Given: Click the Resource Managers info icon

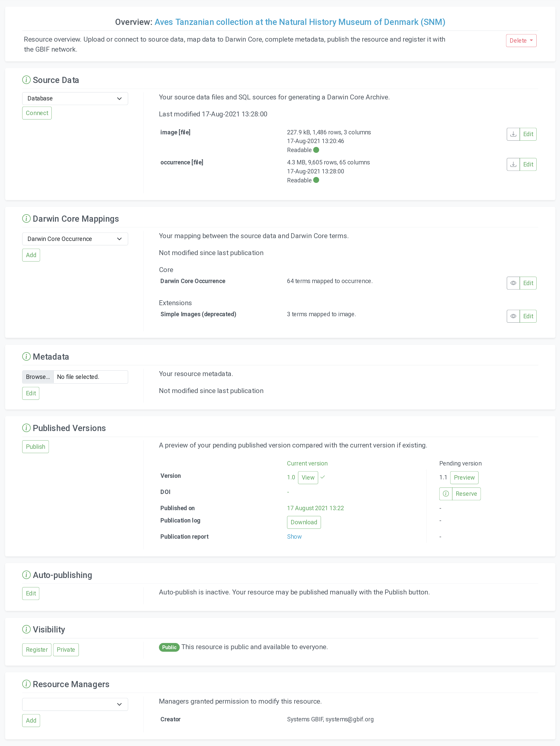Looking at the screenshot, I should [26, 684].
